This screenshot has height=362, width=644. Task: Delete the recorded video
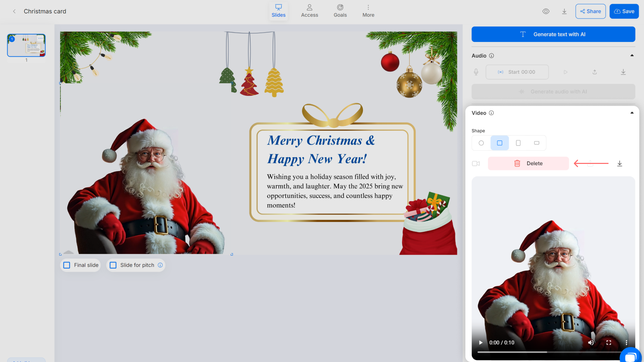tap(528, 164)
